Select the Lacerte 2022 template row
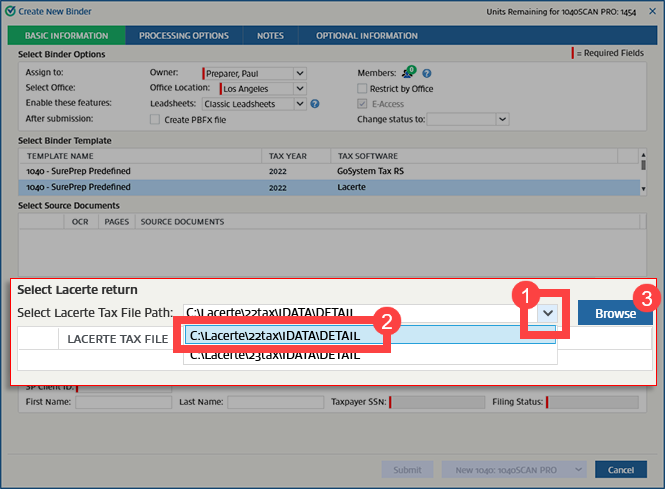This screenshot has height=489, width=665. click(330, 186)
